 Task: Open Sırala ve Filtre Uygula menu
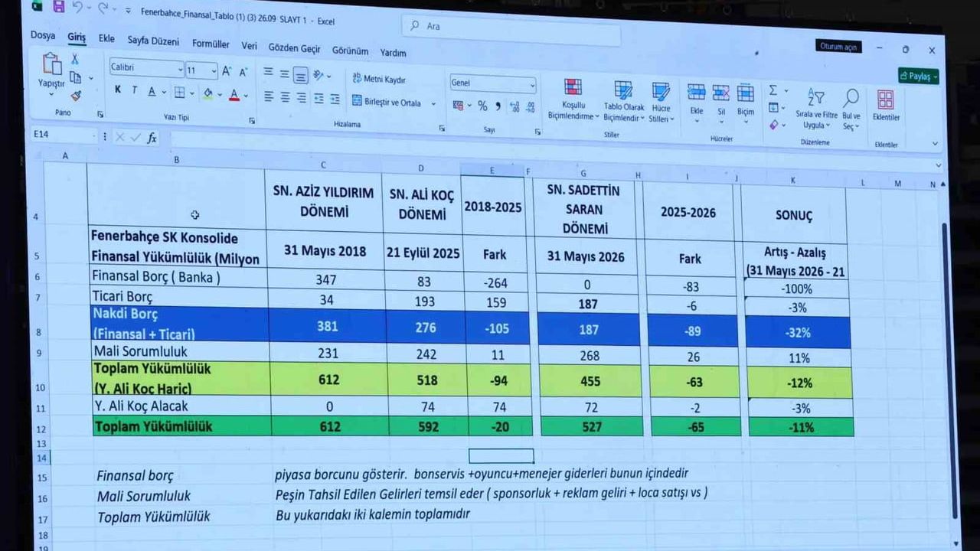(x=815, y=108)
